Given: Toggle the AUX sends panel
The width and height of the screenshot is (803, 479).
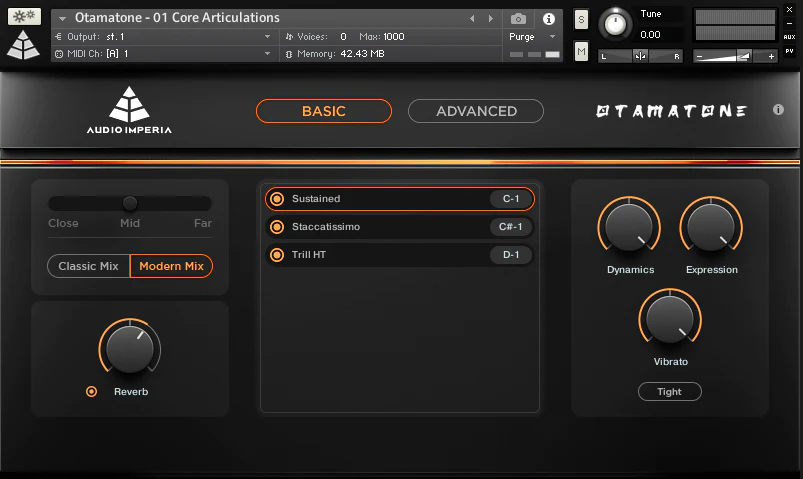Looking at the screenshot, I should (789, 37).
